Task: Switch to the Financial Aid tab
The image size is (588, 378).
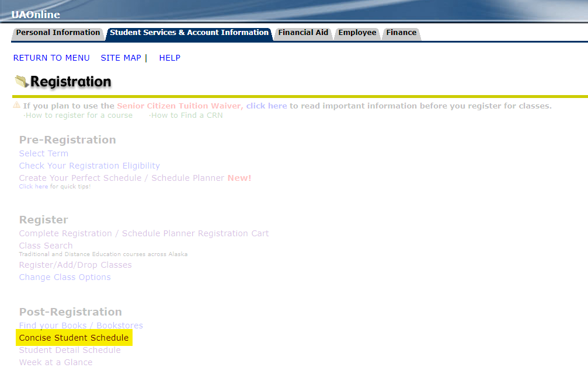Action: click(303, 33)
